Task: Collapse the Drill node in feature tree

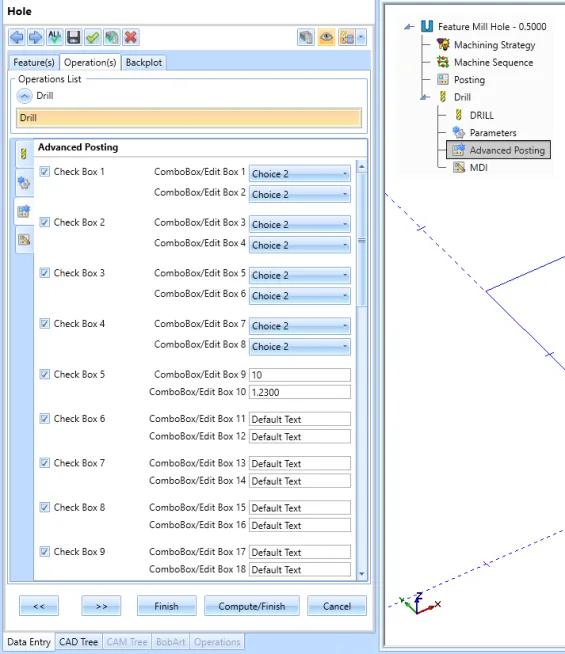Action: tap(425, 97)
